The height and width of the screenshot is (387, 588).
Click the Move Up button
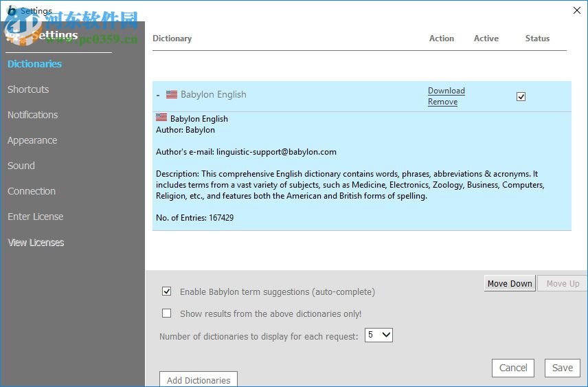563,283
